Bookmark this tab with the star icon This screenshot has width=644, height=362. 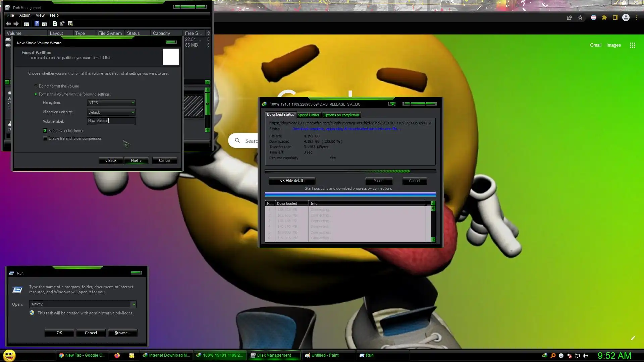click(580, 18)
